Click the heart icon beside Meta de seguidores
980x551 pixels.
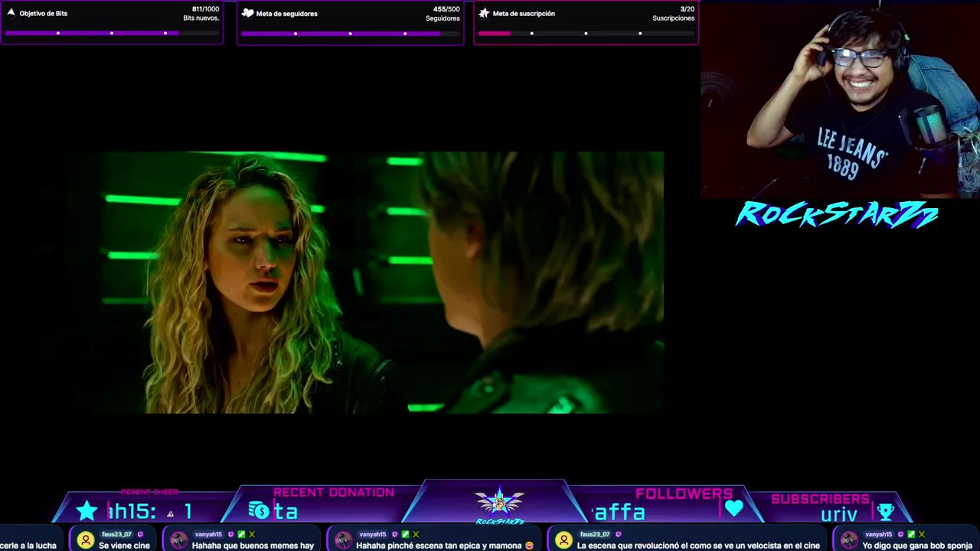[x=247, y=13]
